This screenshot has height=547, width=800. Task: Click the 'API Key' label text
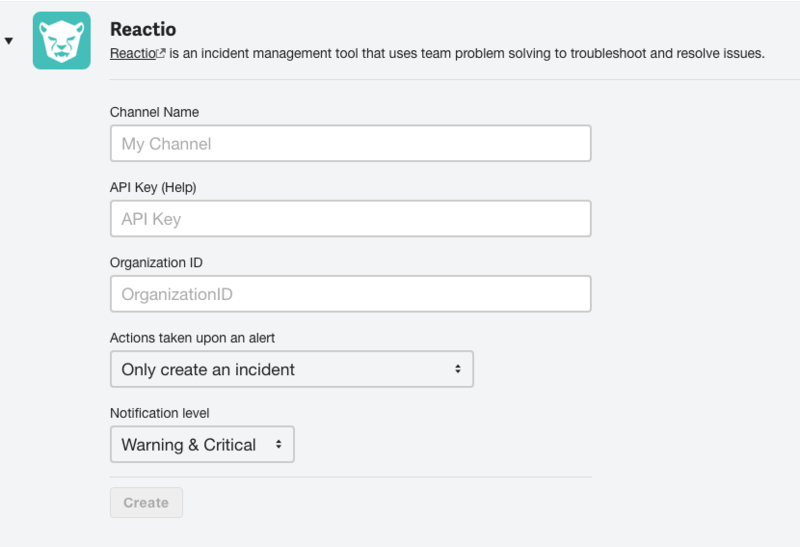(133, 187)
